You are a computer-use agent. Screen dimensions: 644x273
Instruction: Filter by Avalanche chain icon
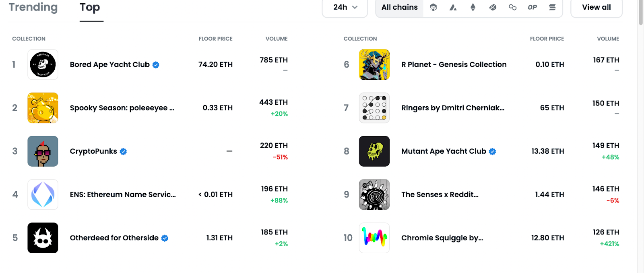(453, 7)
